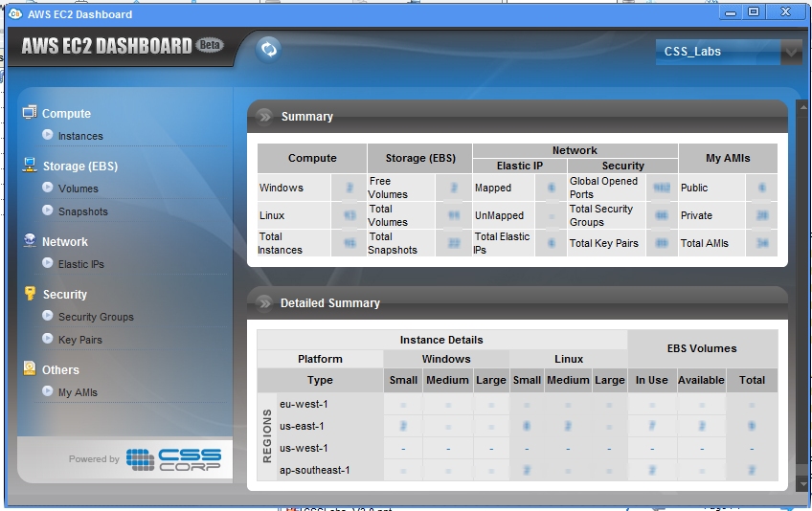Click the Compute monitor icon in the sidebar
The height and width of the screenshot is (511, 812).
click(30, 112)
